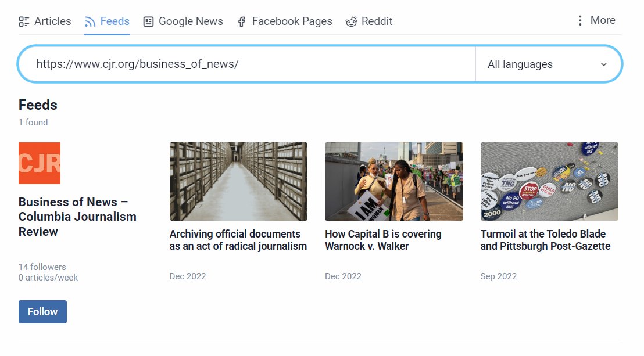This screenshot has height=356, width=644.
Task: Click the Feeds RSS icon
Action: (90, 21)
